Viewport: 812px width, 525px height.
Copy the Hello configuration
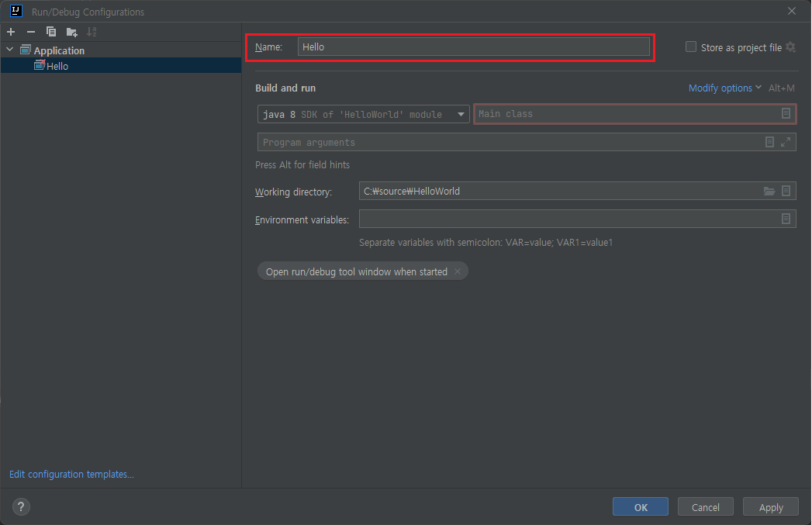[50, 32]
